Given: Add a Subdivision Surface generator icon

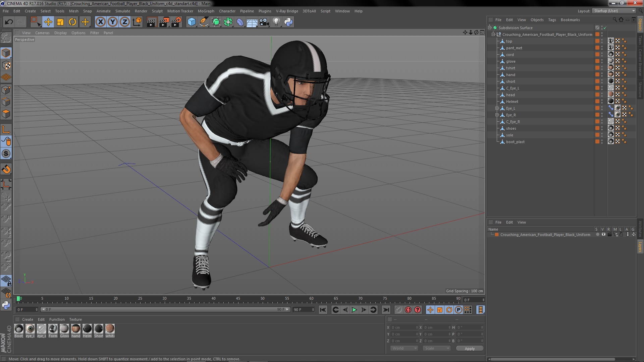Looking at the screenshot, I should [x=216, y=22].
